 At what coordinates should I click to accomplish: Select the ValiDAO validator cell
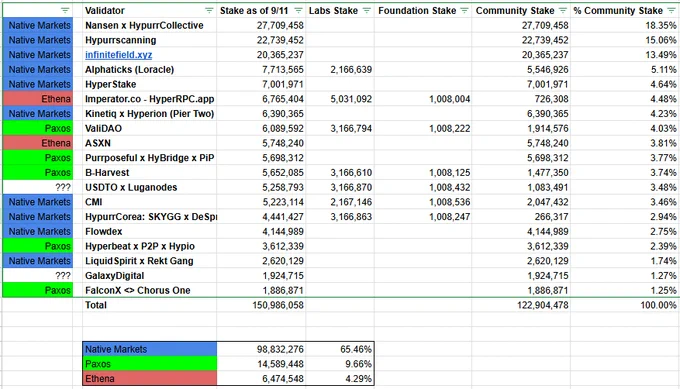point(150,129)
